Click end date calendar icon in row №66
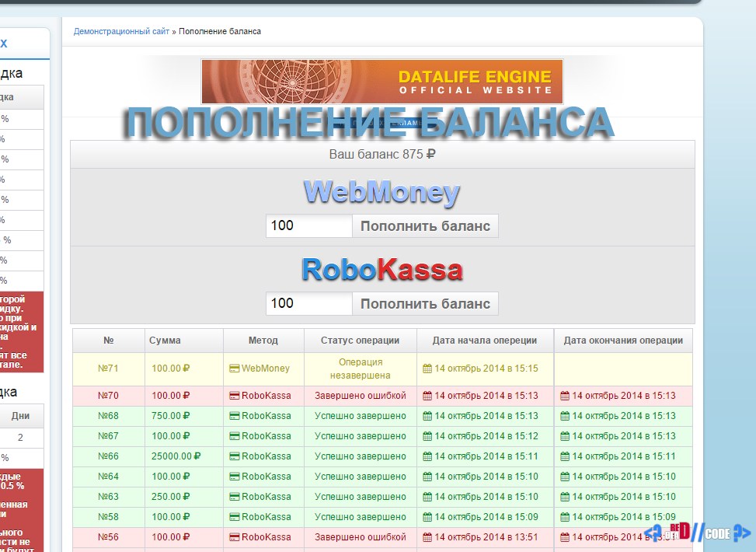 (x=565, y=456)
